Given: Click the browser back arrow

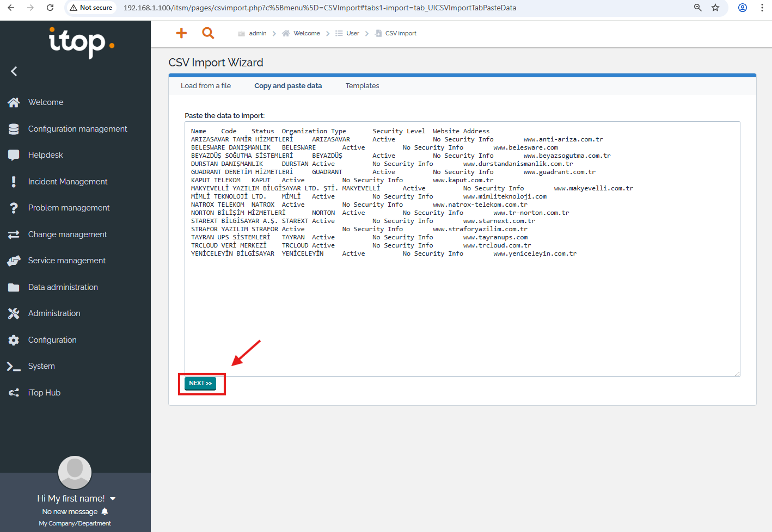Looking at the screenshot, I should [x=11, y=8].
